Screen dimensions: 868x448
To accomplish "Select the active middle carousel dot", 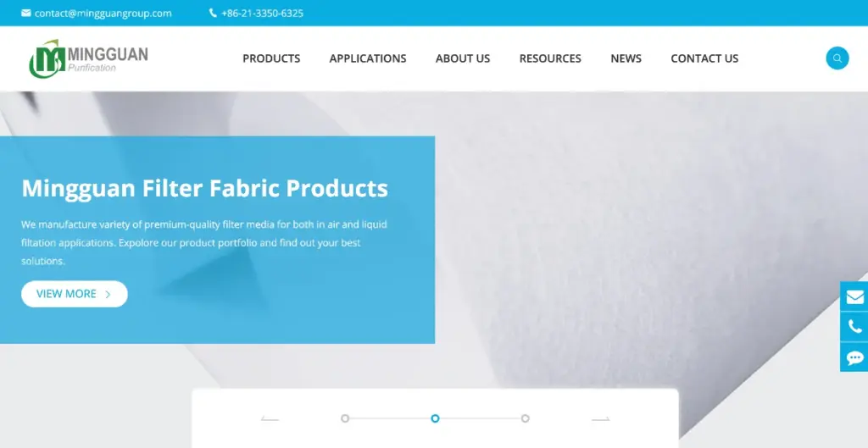I will [435, 418].
